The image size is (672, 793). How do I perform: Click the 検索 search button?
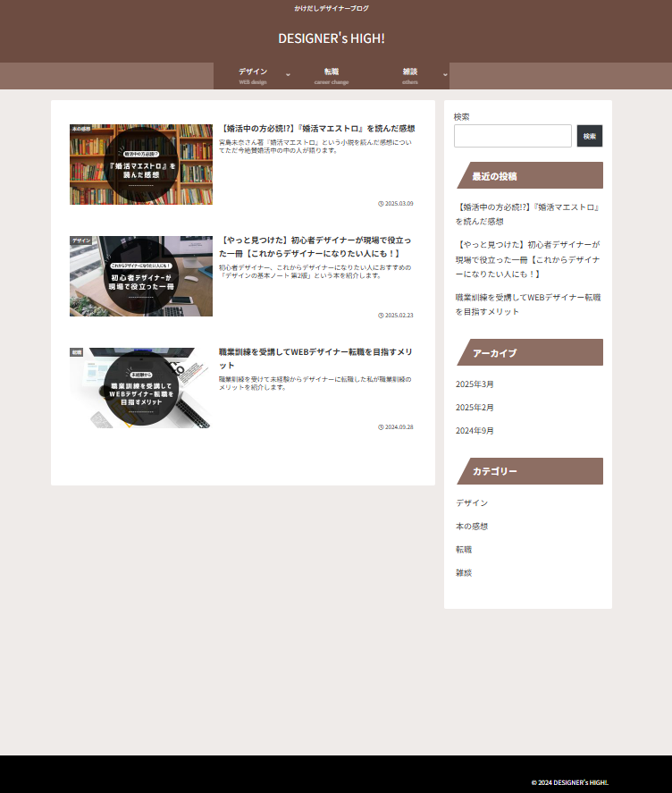point(590,136)
